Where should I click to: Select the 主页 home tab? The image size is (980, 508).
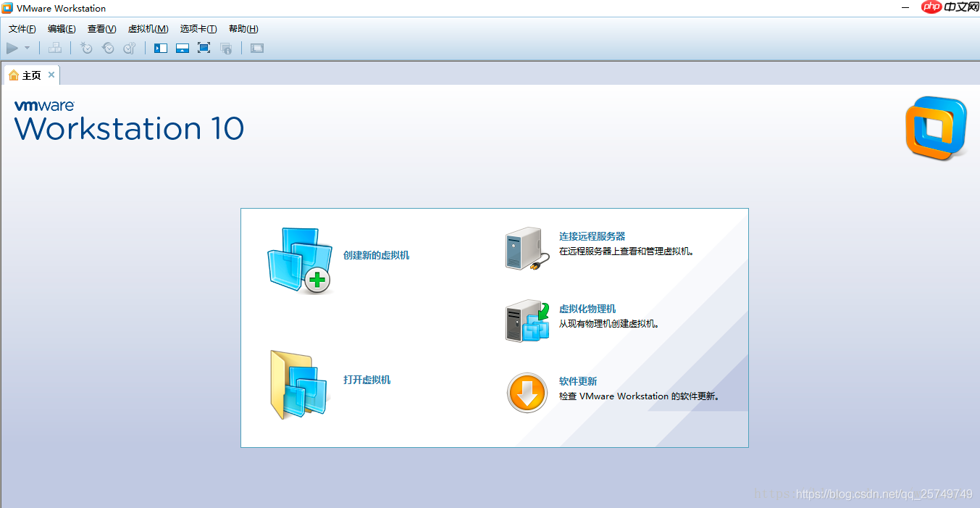point(32,75)
